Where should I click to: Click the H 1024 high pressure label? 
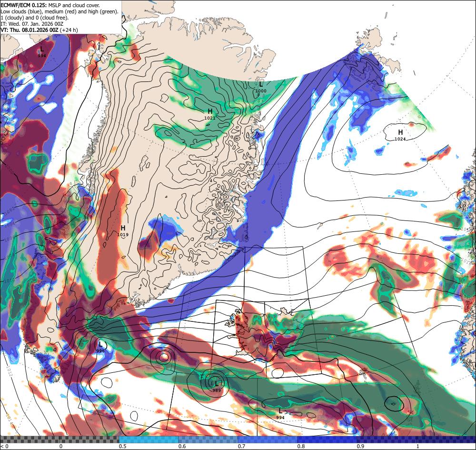400,135
